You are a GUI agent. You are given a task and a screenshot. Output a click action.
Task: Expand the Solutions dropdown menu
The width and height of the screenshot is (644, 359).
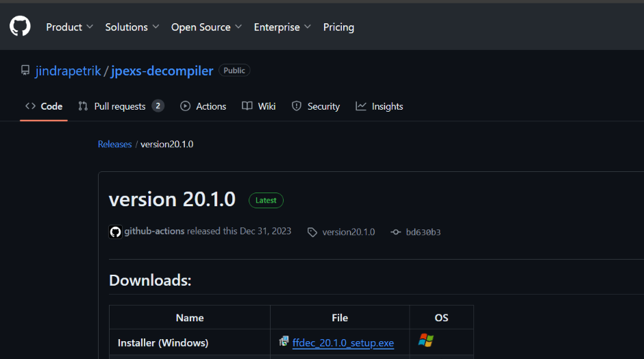132,27
